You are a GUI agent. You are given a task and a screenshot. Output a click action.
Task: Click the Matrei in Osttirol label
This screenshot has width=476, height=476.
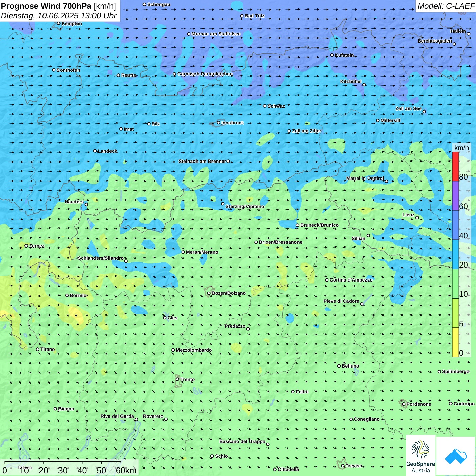coord(365,178)
